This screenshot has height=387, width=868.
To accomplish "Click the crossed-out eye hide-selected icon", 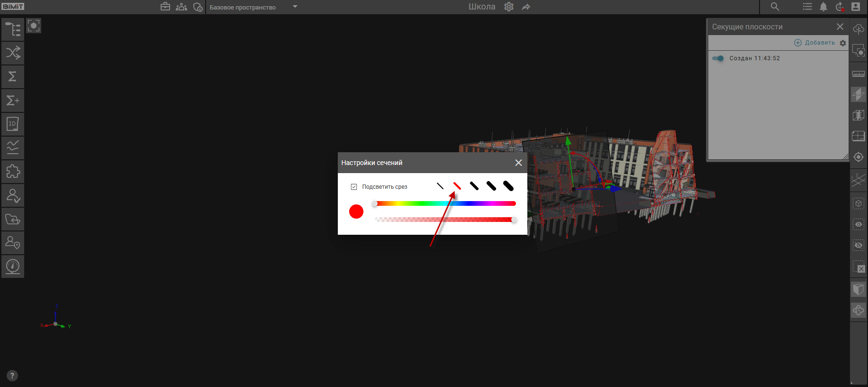I will pyautogui.click(x=858, y=245).
